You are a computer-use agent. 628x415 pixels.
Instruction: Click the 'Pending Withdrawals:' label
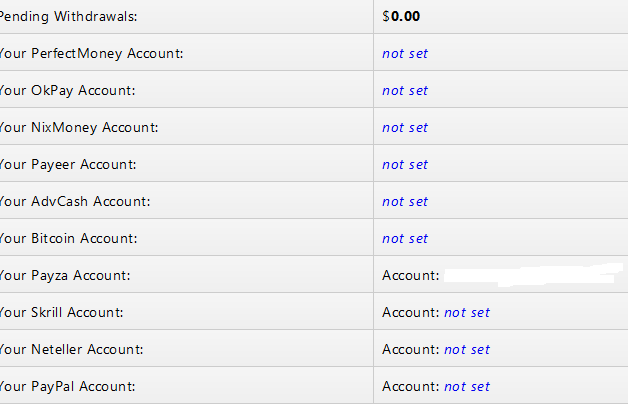[x=68, y=16]
